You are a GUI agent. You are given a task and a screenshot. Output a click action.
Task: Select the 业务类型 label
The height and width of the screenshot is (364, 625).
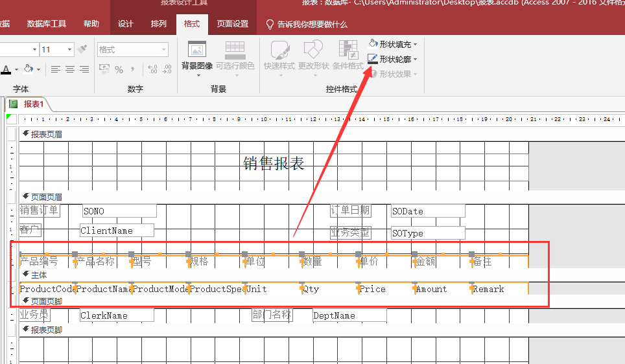pos(351,232)
